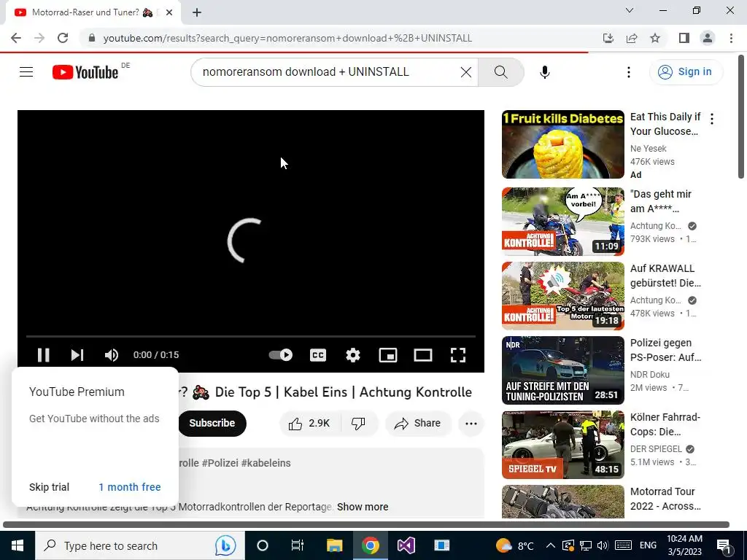Switch to theater mode
The width and height of the screenshot is (747, 560).
423,355
